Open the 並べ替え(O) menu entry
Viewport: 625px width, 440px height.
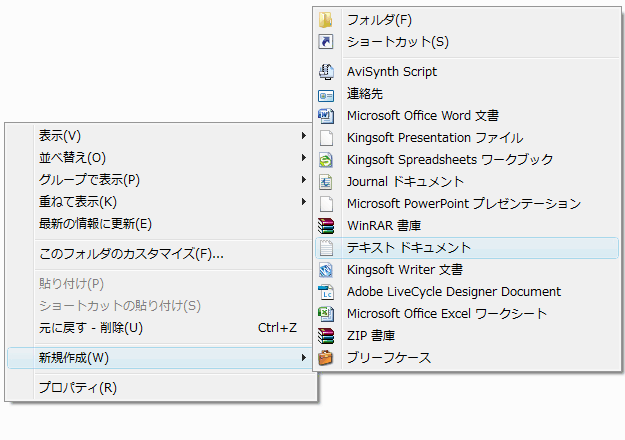tap(72, 158)
